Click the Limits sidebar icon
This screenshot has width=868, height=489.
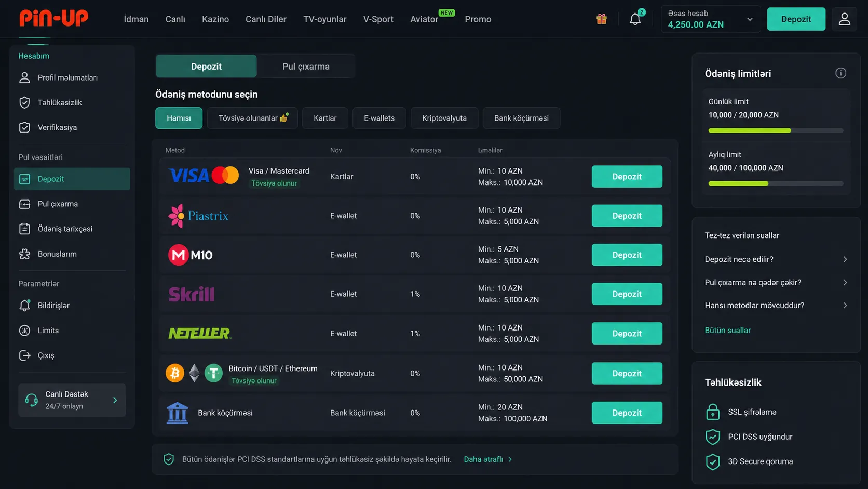click(x=24, y=331)
